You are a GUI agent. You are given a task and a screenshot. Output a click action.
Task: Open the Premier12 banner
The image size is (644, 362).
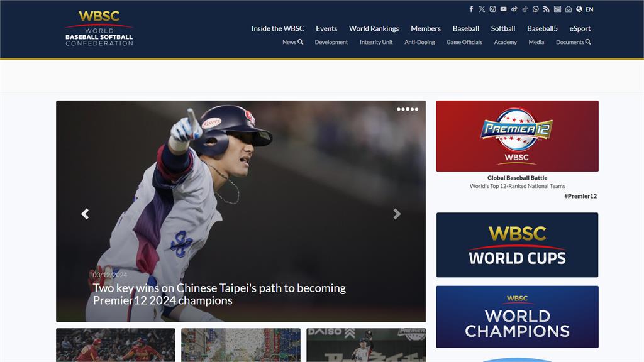517,136
